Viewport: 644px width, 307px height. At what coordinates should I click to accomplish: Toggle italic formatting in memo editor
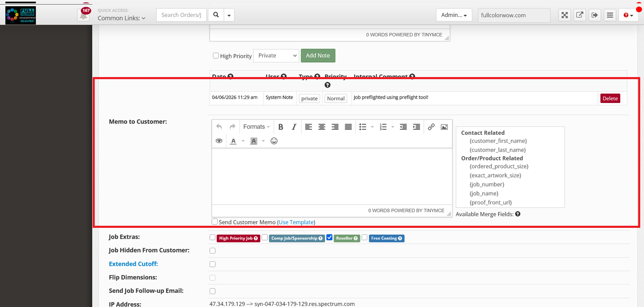tap(294, 127)
